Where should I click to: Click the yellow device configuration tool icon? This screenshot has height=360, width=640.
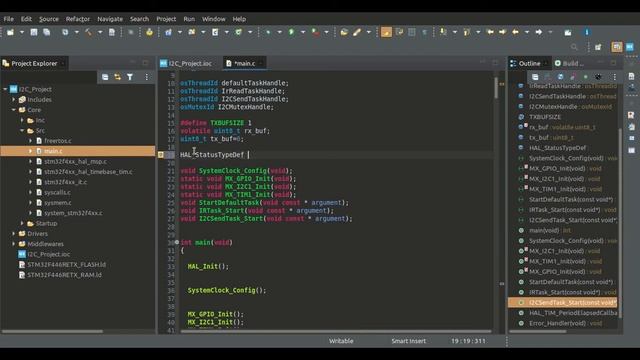149,32
